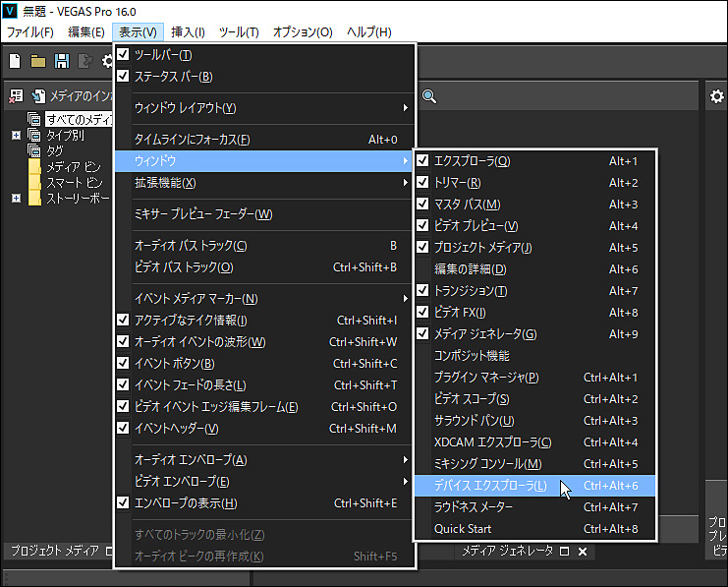This screenshot has width=728, height=587.
Task: Click the メディアのインポート import icon
Action: pyautogui.click(x=38, y=96)
